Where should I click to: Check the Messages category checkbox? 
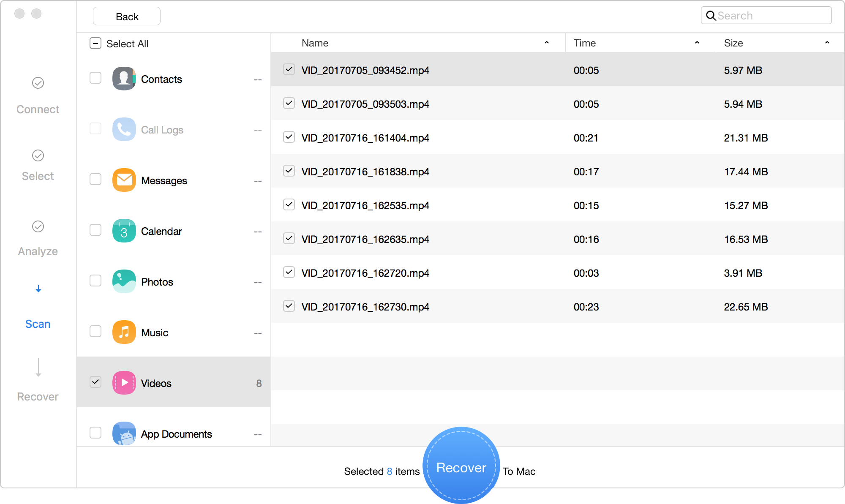point(95,179)
